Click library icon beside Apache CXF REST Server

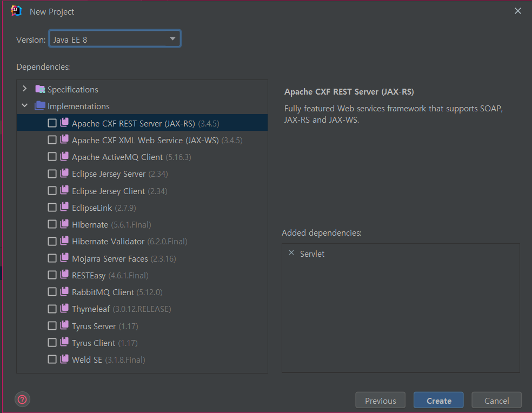64,123
